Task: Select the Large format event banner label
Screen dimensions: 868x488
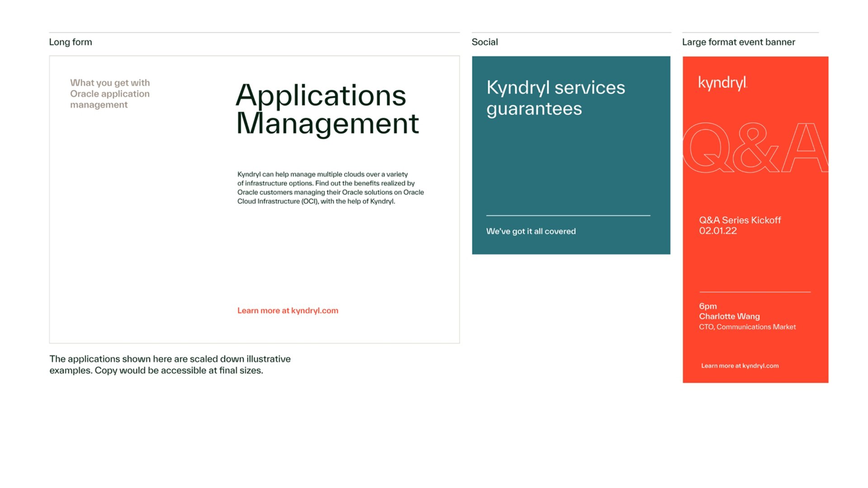Action: (738, 42)
